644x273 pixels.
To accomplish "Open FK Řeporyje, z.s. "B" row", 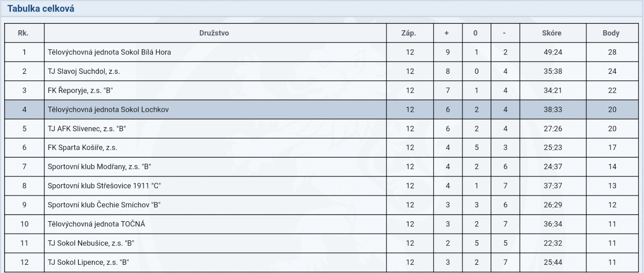I will coord(321,90).
